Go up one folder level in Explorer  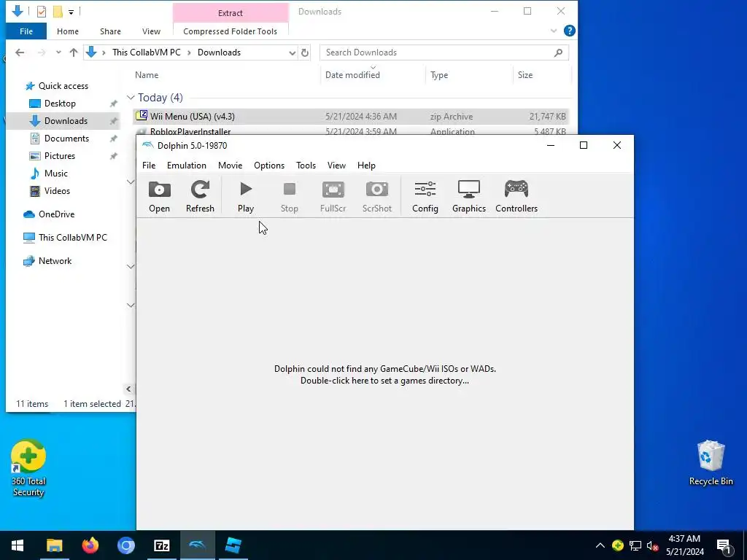click(74, 52)
